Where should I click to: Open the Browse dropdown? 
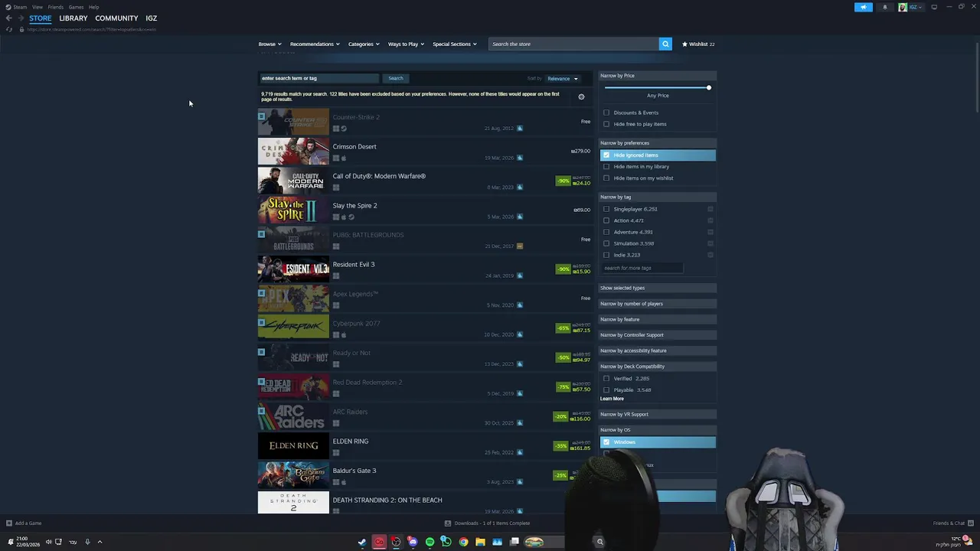269,44
